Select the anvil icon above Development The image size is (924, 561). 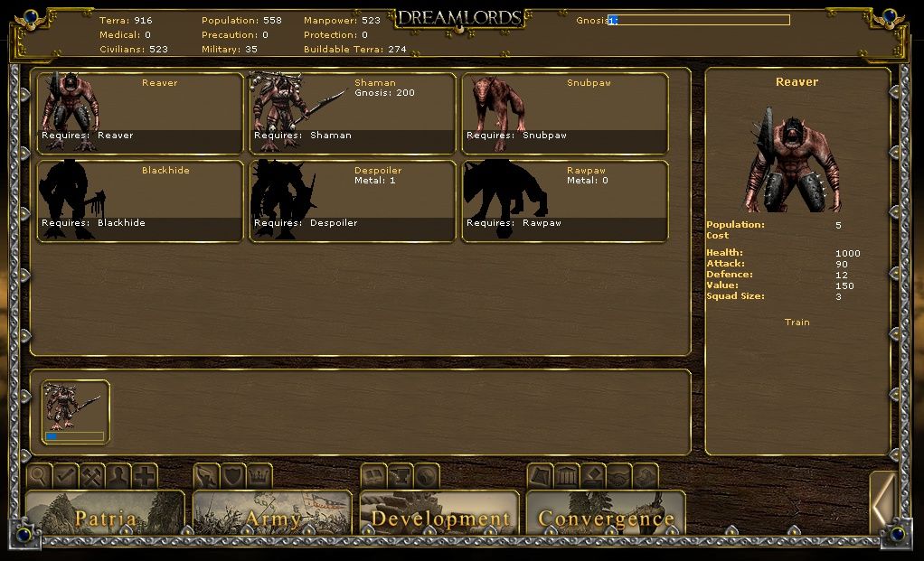[x=401, y=476]
